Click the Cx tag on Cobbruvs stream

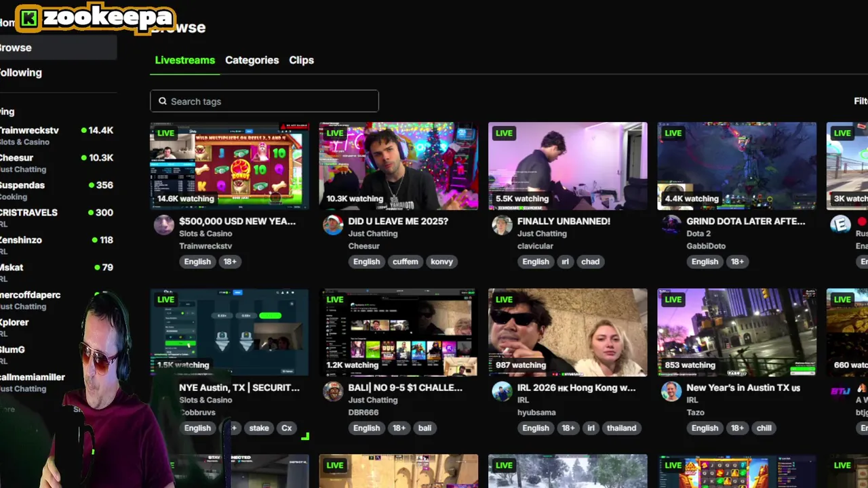(x=287, y=428)
